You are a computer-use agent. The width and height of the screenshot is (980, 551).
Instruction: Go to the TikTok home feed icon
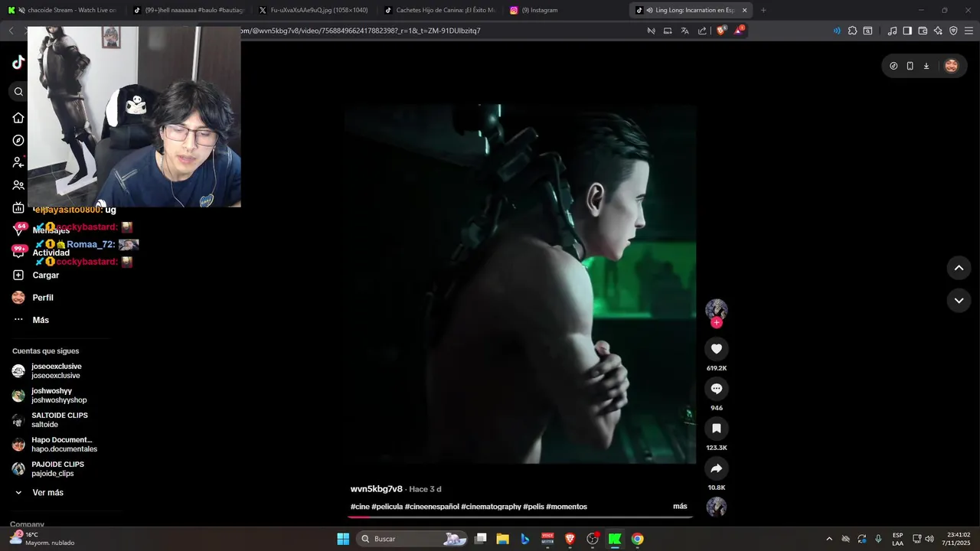[x=18, y=118]
